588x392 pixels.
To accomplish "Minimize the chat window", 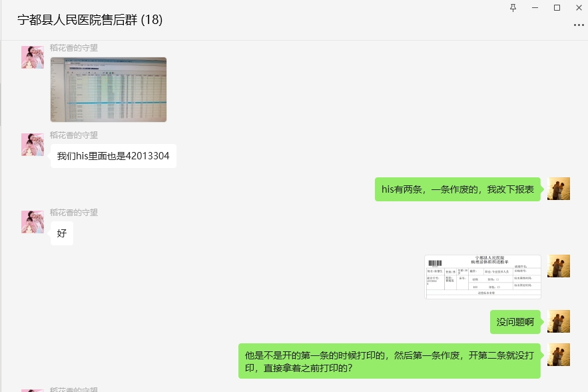I will [535, 7].
